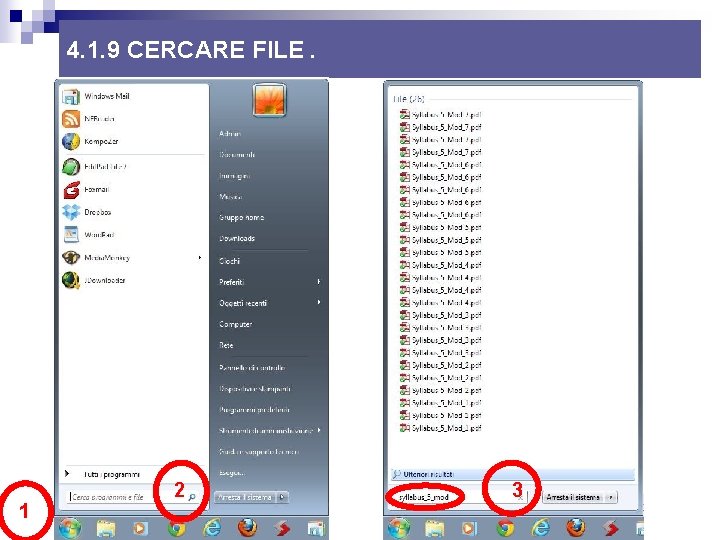Open the Downloads folder entry
The width and height of the screenshot is (720, 540).
click(x=237, y=238)
